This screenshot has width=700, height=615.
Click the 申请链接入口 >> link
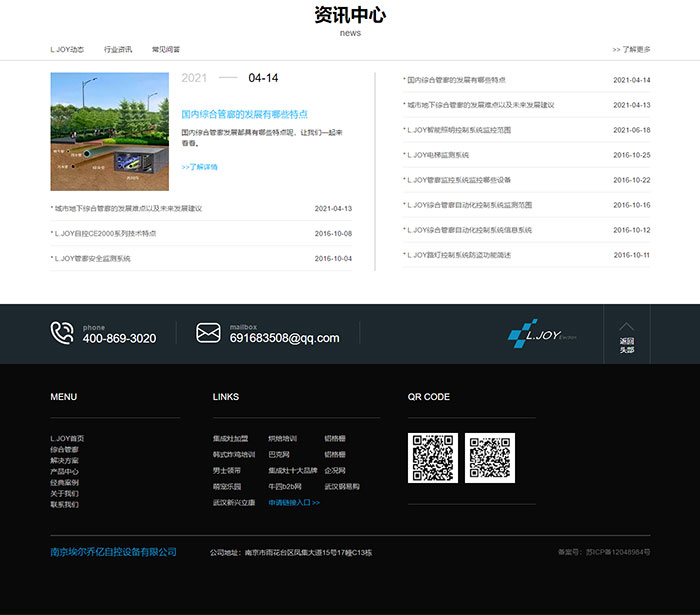(294, 502)
